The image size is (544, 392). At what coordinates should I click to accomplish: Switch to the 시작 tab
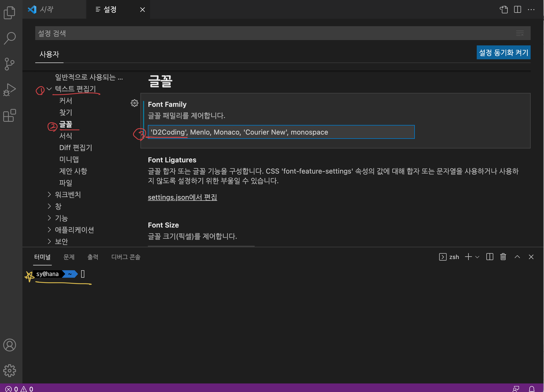[54, 10]
